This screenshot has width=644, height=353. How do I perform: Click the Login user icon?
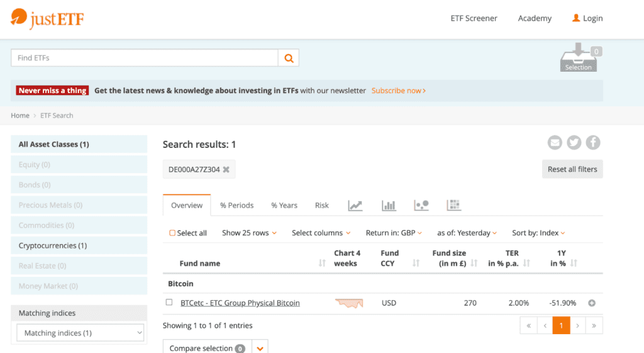point(576,18)
